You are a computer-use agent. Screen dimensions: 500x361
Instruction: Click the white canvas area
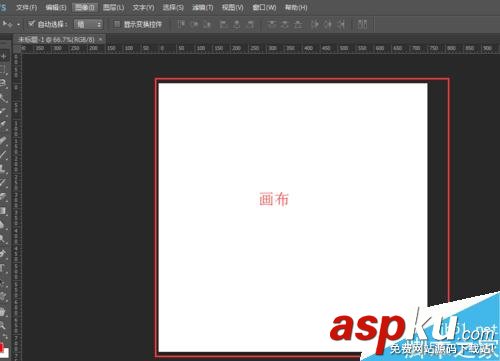293,217
